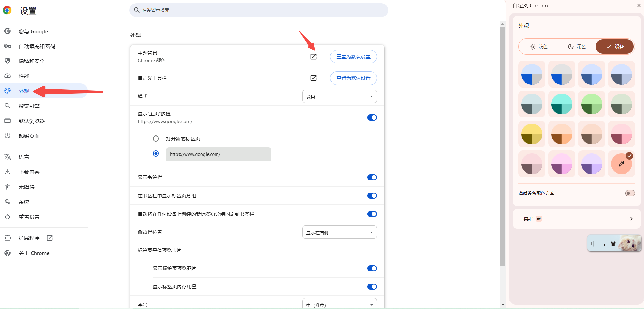Choose 深色 dark mode button
The width and height of the screenshot is (644, 309).
[577, 47]
